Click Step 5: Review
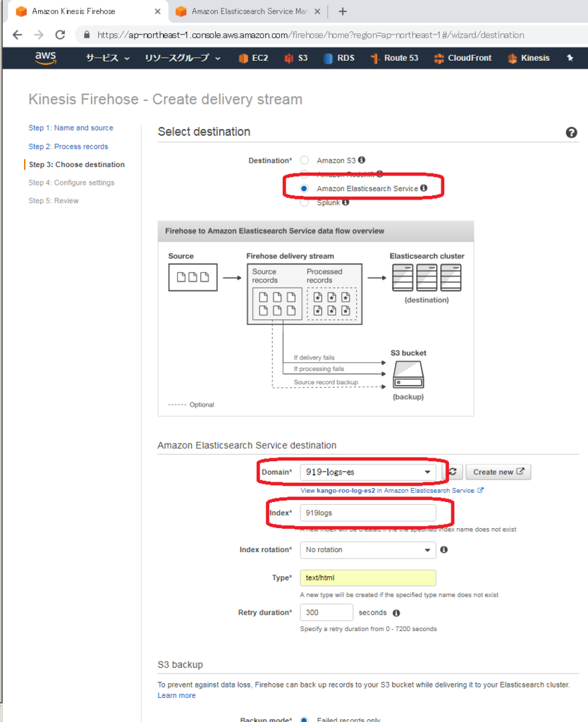This screenshot has width=588, height=722. (x=54, y=201)
